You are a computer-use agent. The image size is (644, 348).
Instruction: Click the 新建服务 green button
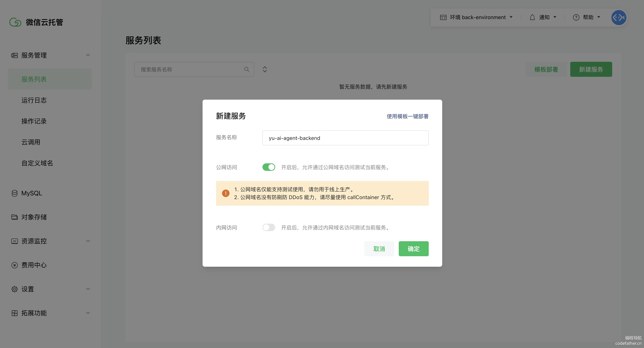point(591,69)
